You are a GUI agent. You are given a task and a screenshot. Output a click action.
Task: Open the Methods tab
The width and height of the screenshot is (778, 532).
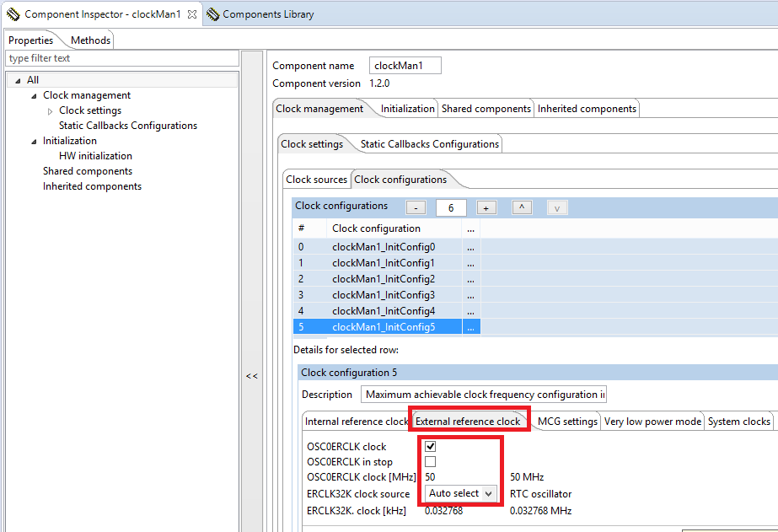90,40
